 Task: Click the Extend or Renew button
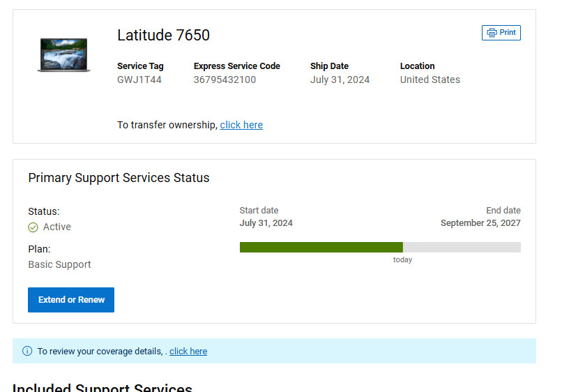pos(71,300)
